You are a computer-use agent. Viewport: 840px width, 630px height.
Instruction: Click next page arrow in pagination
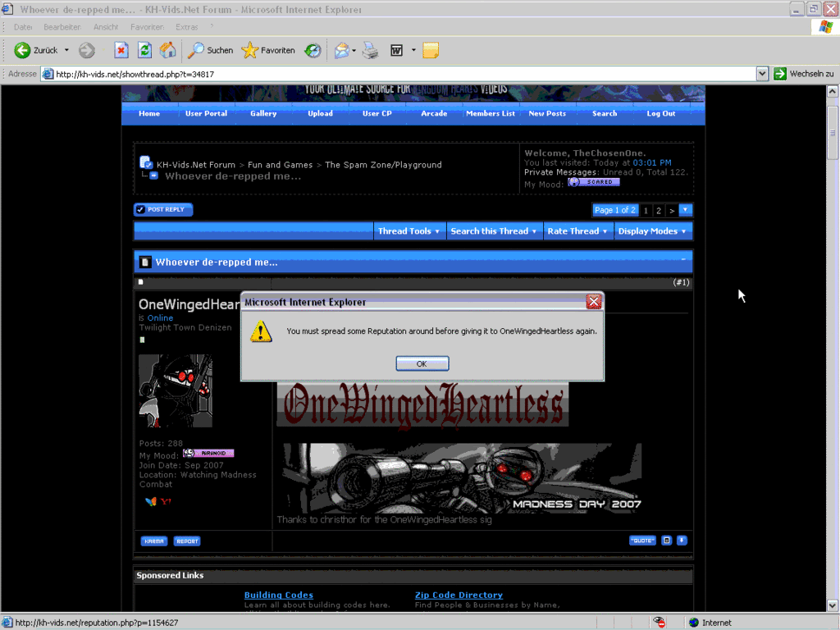click(672, 210)
